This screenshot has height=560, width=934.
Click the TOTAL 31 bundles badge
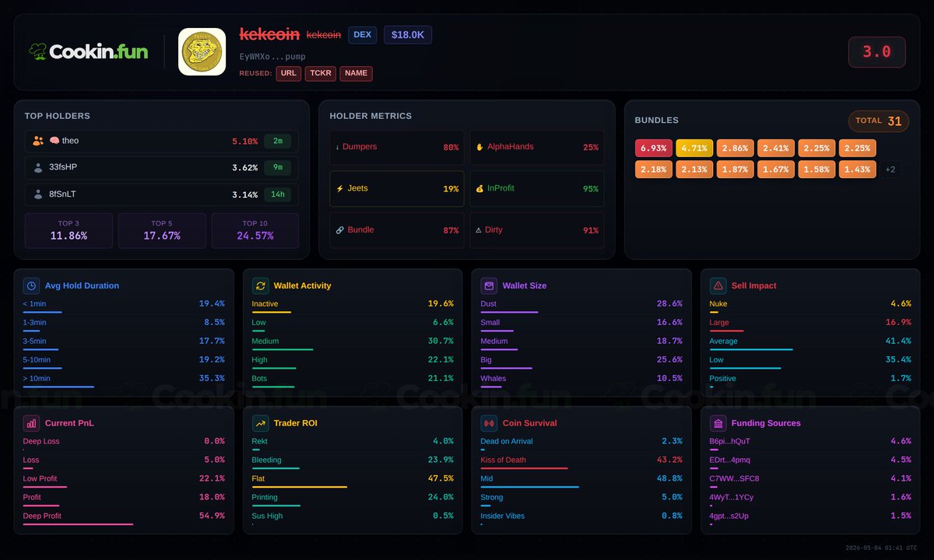[x=879, y=121]
